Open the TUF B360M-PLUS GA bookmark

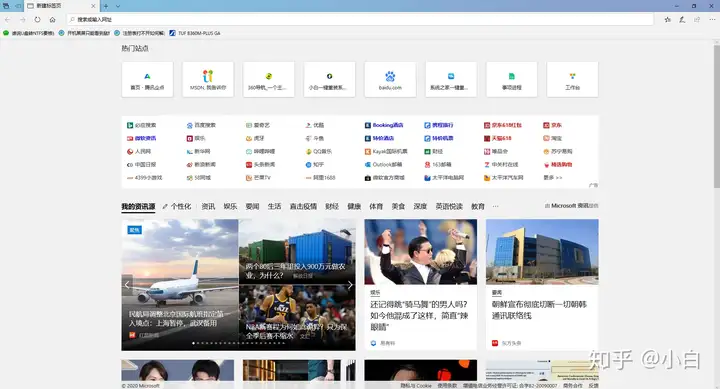click(x=195, y=33)
